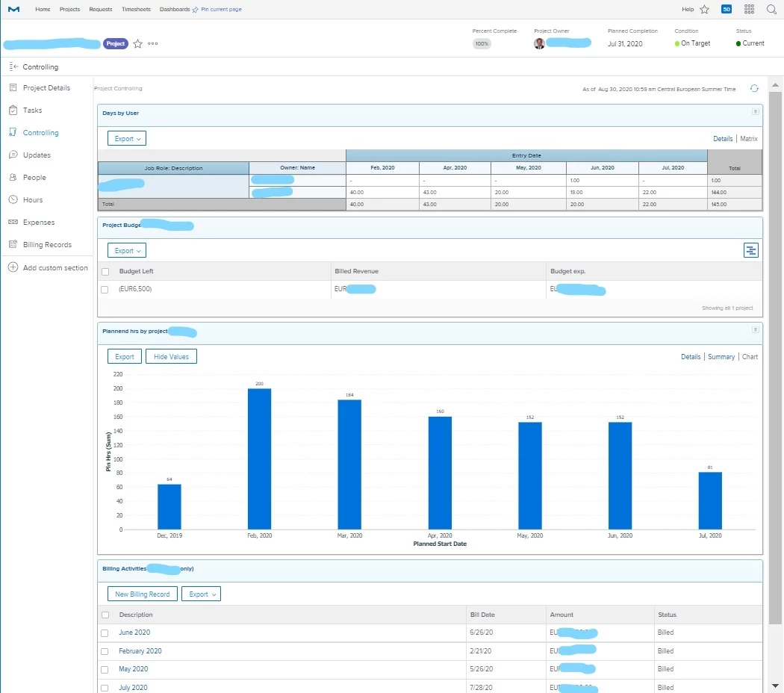Viewport: 784px width, 693px height.
Task: Select the February 2020 row checkbox
Action: (105, 651)
